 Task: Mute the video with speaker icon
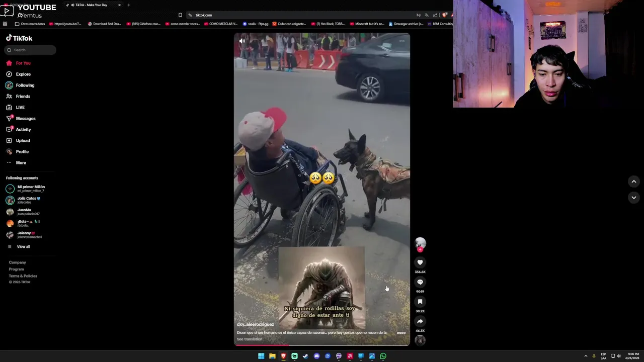242,41
